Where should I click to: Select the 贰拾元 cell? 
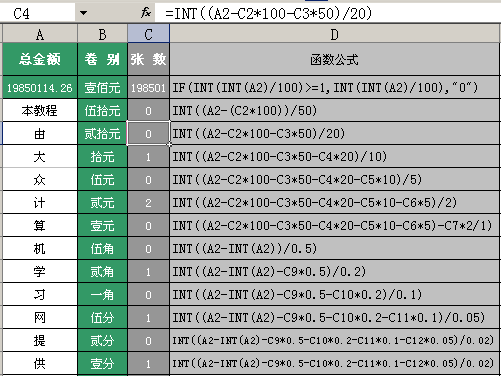pyautogui.click(x=102, y=133)
